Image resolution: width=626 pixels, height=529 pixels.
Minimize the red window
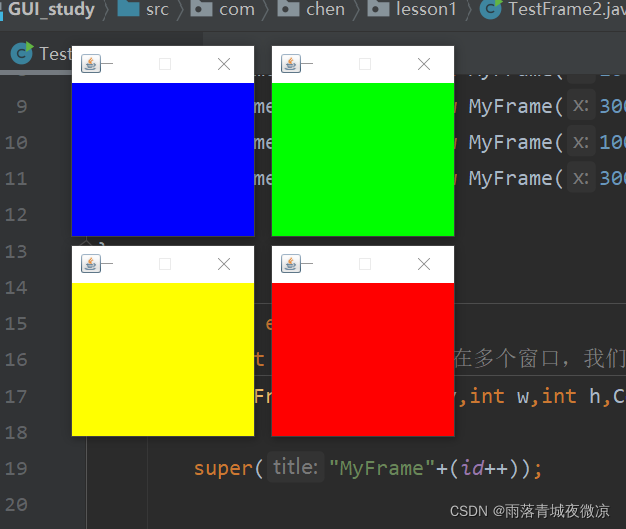click(x=307, y=264)
